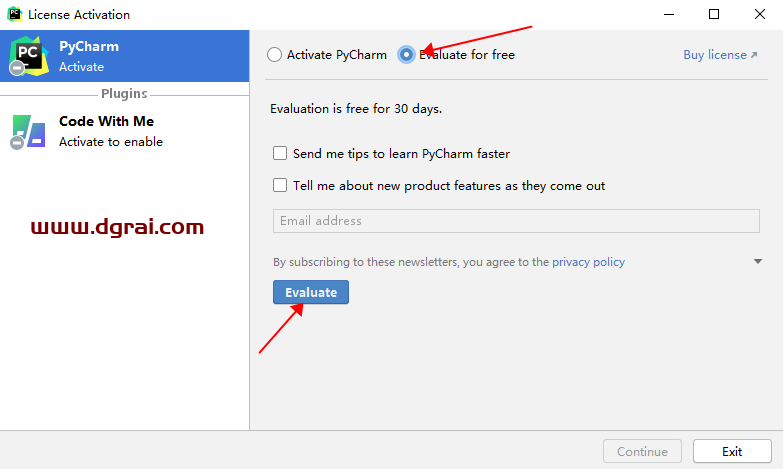This screenshot has height=469, width=783.
Task: Click the Evaluate button
Action: tap(311, 292)
